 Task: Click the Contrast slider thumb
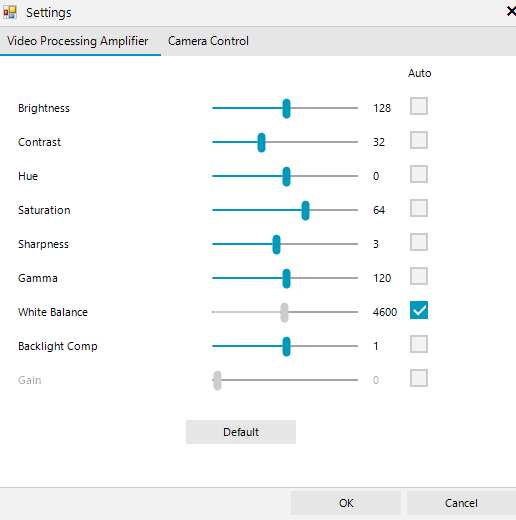point(261,142)
